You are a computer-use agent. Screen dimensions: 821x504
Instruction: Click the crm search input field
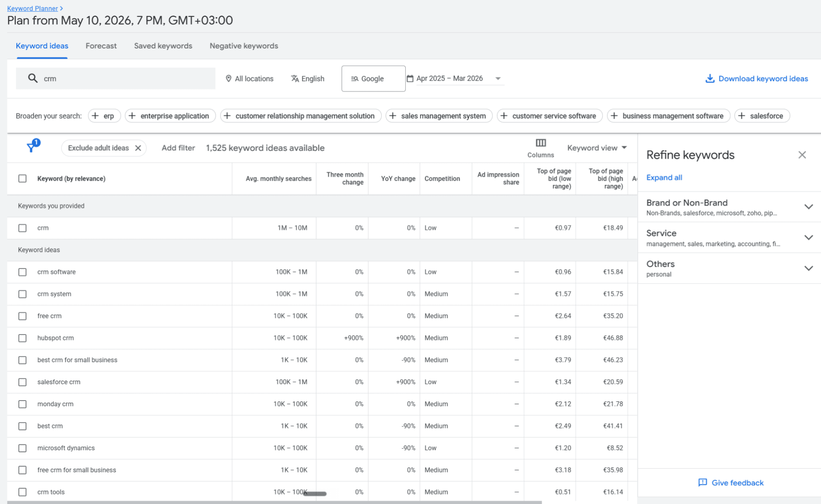pyautogui.click(x=115, y=78)
